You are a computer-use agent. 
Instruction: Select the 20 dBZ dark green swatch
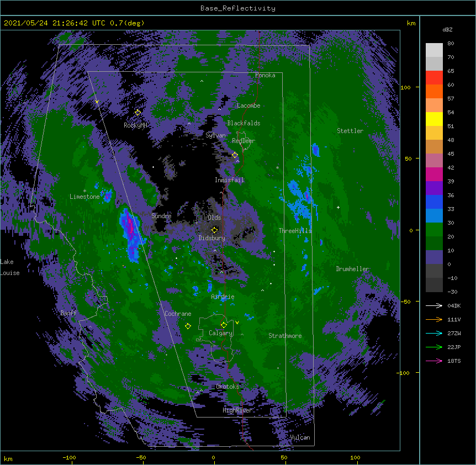[x=434, y=243]
